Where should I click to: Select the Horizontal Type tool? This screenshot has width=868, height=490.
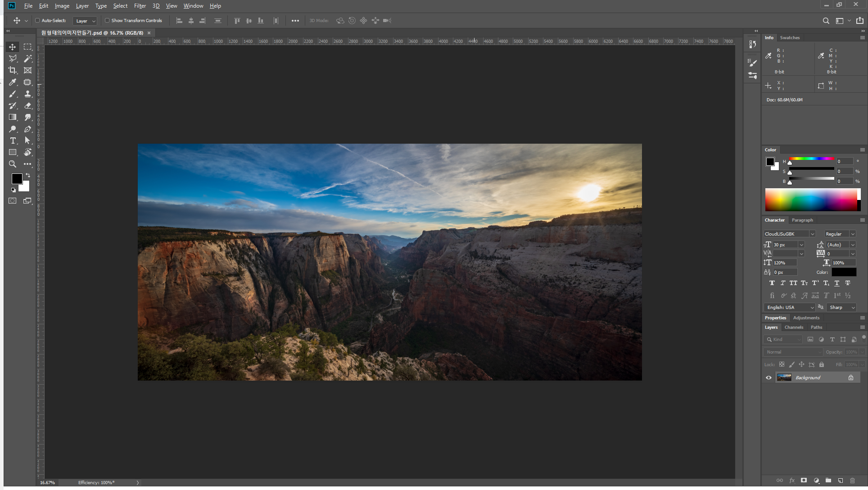[x=13, y=141]
